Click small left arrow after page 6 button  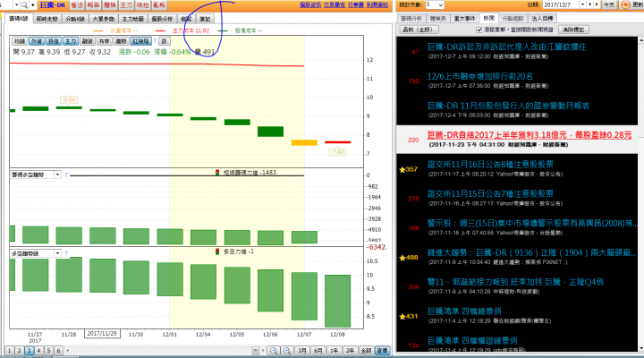(68, 351)
